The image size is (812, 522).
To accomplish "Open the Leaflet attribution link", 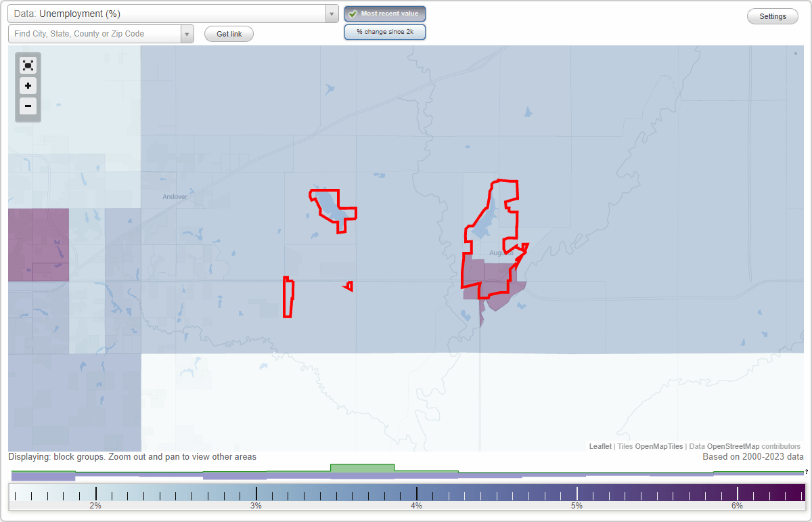I will (600, 446).
